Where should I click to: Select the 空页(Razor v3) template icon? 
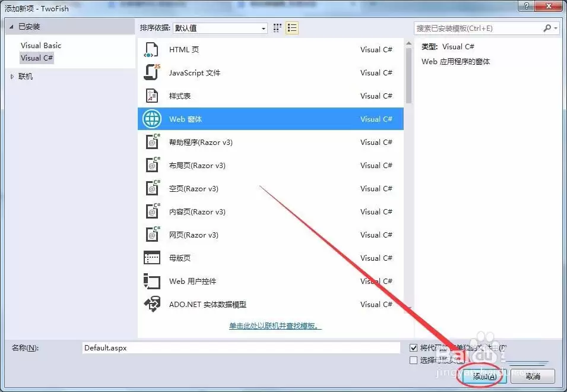click(x=151, y=188)
